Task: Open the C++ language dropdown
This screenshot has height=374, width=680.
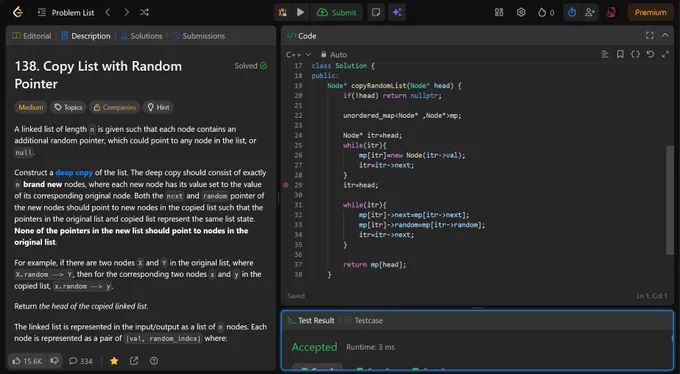Action: point(298,55)
